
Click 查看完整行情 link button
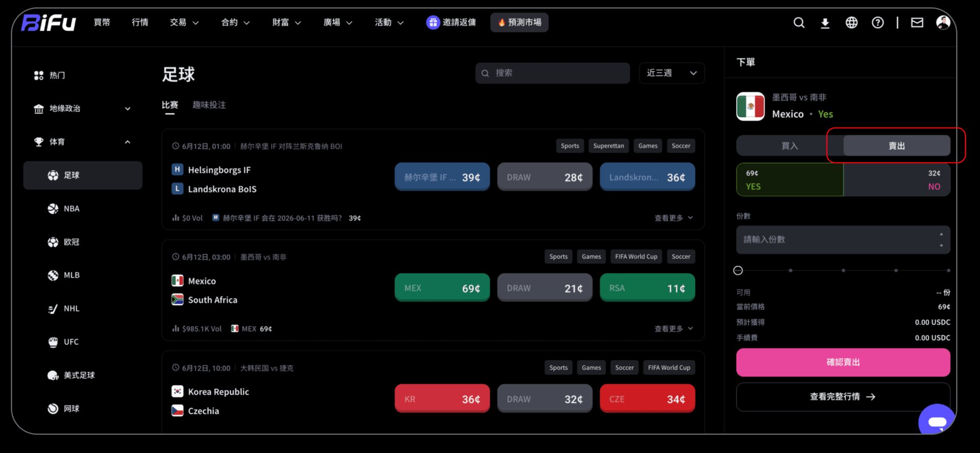pyautogui.click(x=843, y=397)
